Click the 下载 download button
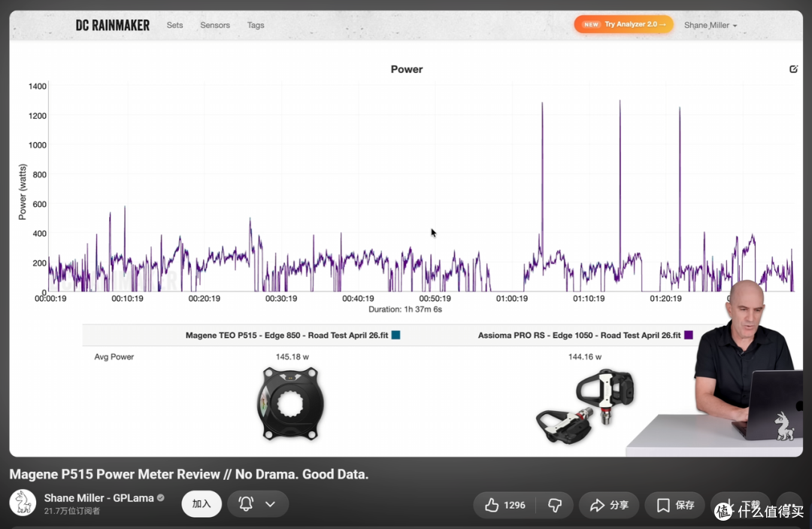 (741, 505)
